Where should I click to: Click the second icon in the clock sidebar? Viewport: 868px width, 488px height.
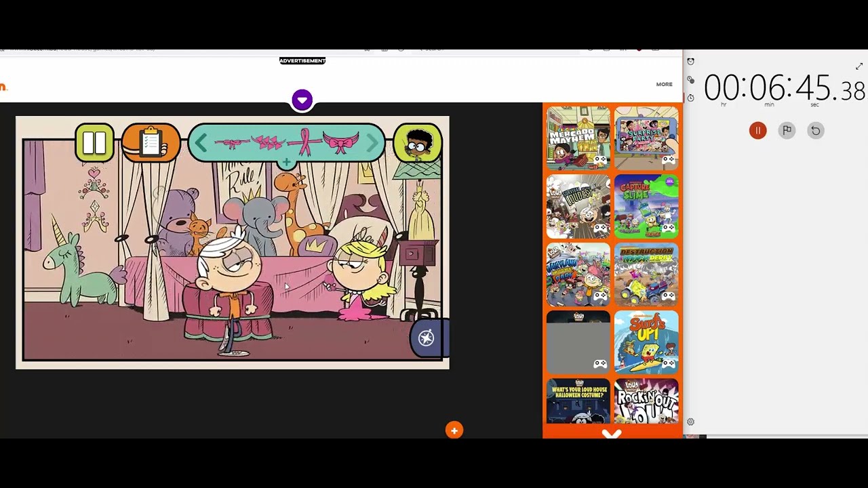tap(690, 80)
